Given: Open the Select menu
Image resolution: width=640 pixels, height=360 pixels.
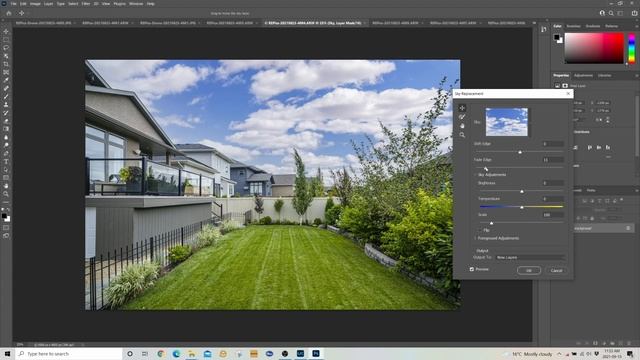Looking at the screenshot, I should [x=73, y=4].
